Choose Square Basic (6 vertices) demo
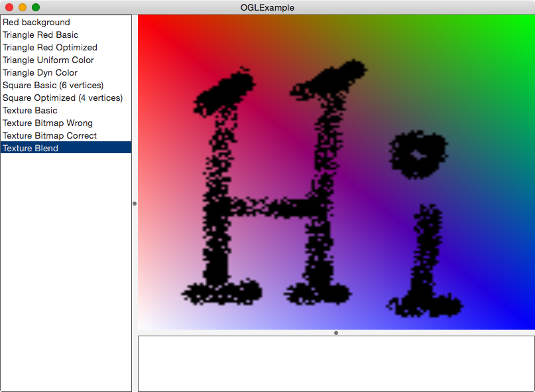This screenshot has width=535, height=392. (x=52, y=85)
